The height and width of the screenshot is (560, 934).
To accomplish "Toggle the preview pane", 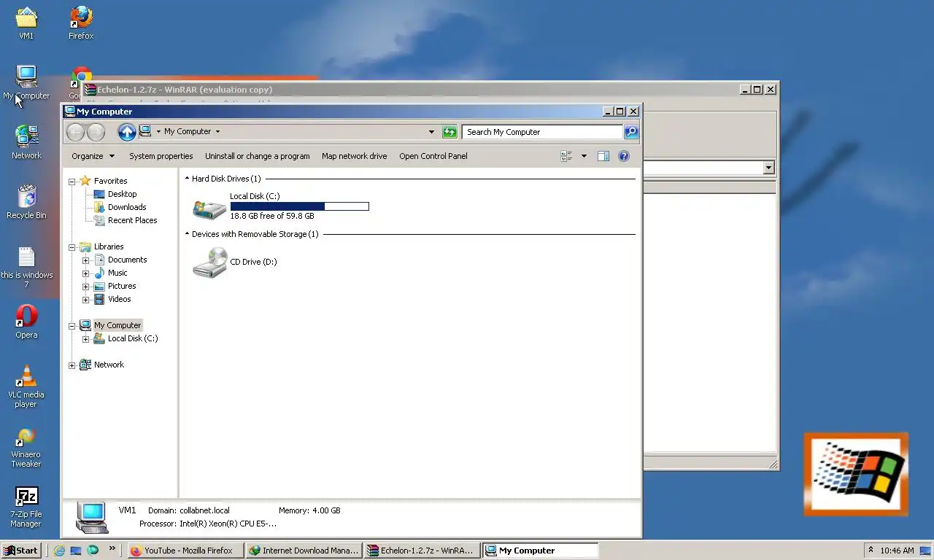I will [603, 156].
